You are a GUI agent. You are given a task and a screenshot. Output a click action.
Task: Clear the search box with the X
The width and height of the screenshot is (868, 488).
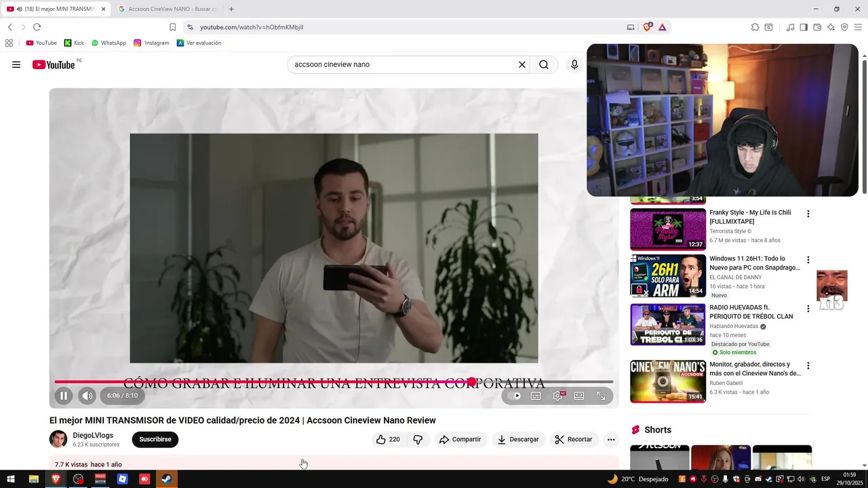click(x=522, y=64)
